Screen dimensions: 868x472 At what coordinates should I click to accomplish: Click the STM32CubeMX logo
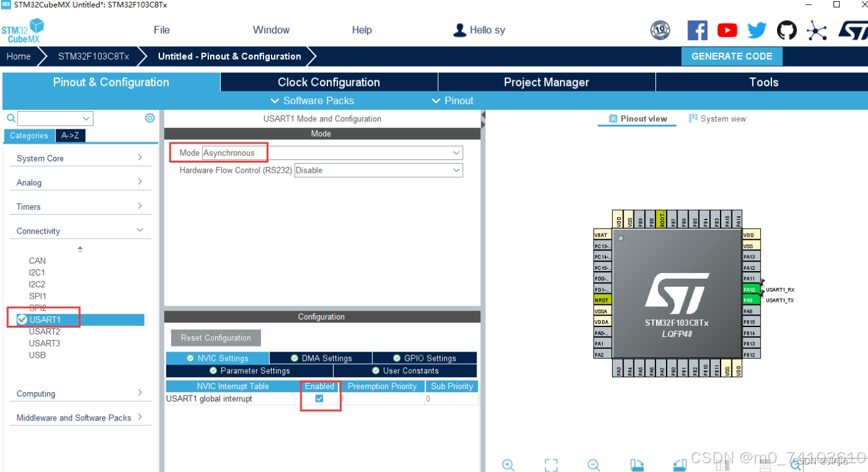tap(23, 31)
